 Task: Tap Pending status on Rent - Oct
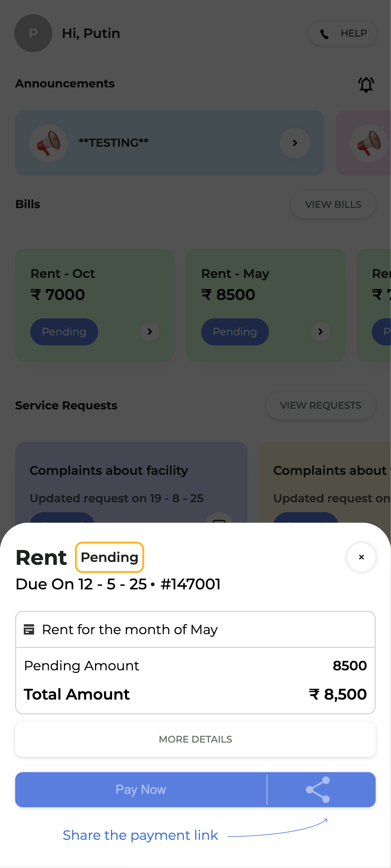click(x=64, y=332)
